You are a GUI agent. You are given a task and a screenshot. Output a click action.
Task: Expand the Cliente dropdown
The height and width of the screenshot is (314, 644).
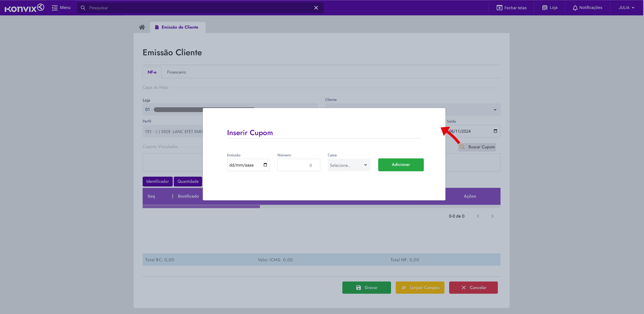(x=495, y=110)
